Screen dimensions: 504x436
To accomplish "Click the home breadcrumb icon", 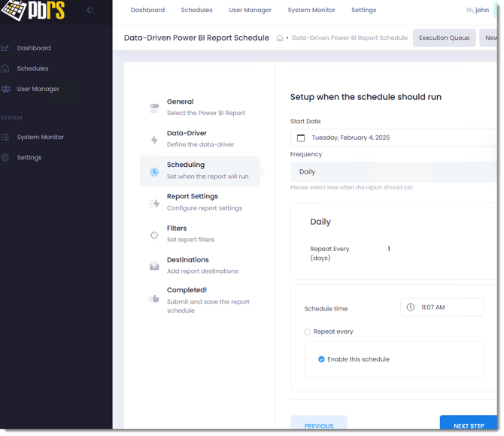I will point(280,38).
